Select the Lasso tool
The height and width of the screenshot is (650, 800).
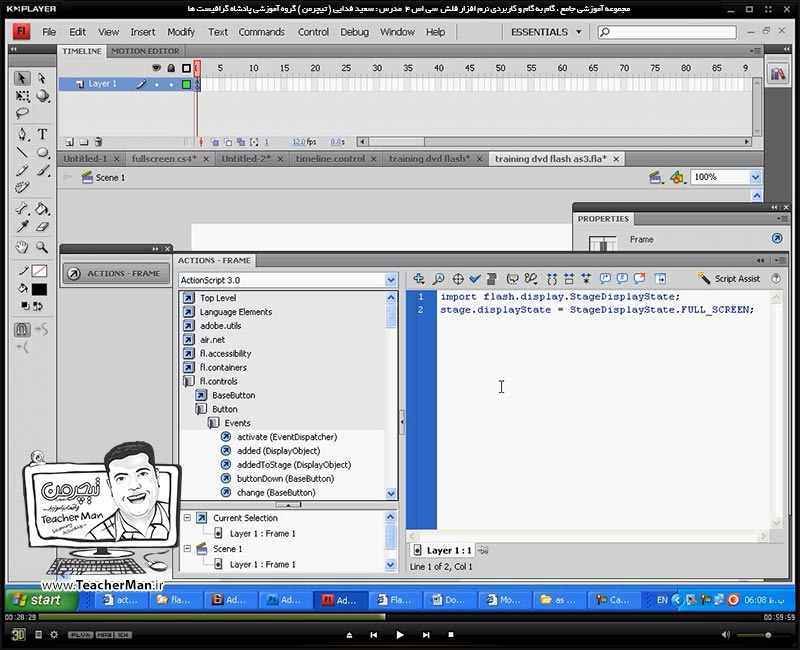coord(22,113)
